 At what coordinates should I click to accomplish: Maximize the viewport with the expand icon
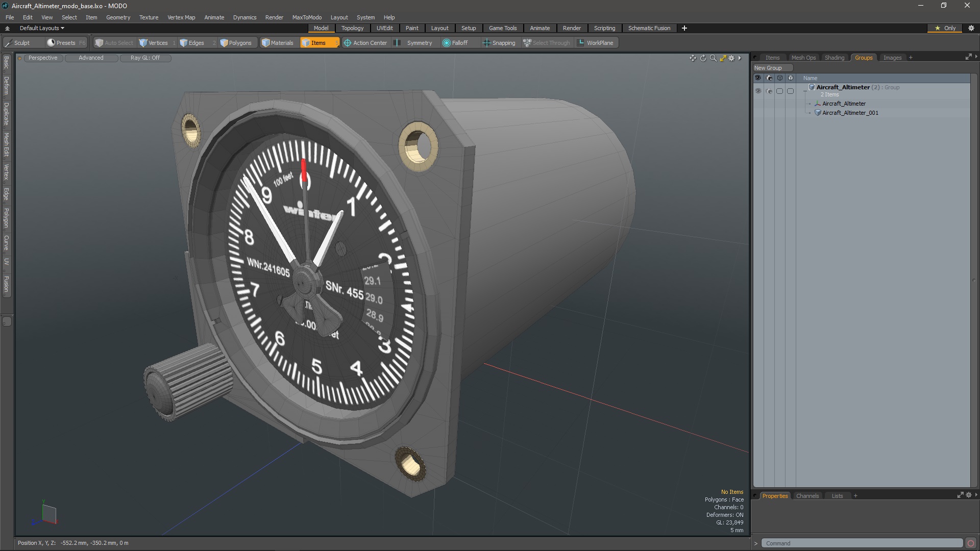point(723,58)
